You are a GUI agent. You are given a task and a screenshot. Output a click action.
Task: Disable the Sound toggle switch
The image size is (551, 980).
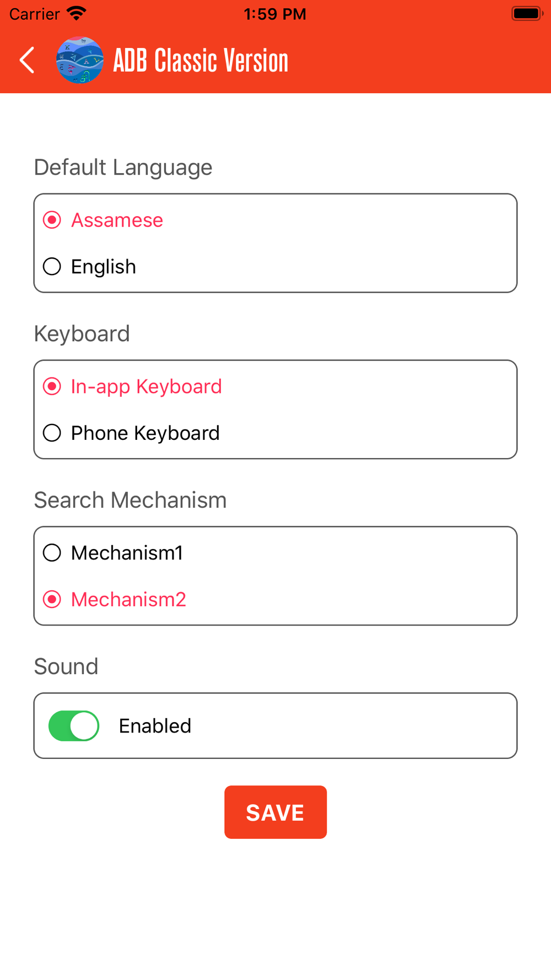point(74,726)
